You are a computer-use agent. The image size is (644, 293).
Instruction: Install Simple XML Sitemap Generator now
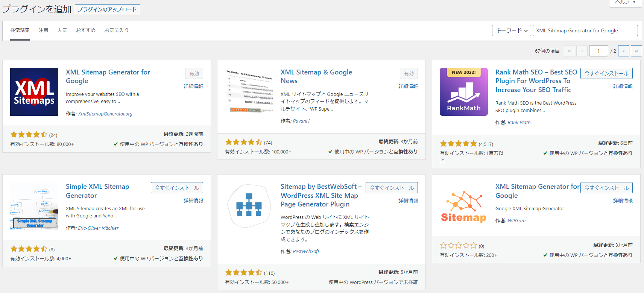tap(177, 188)
